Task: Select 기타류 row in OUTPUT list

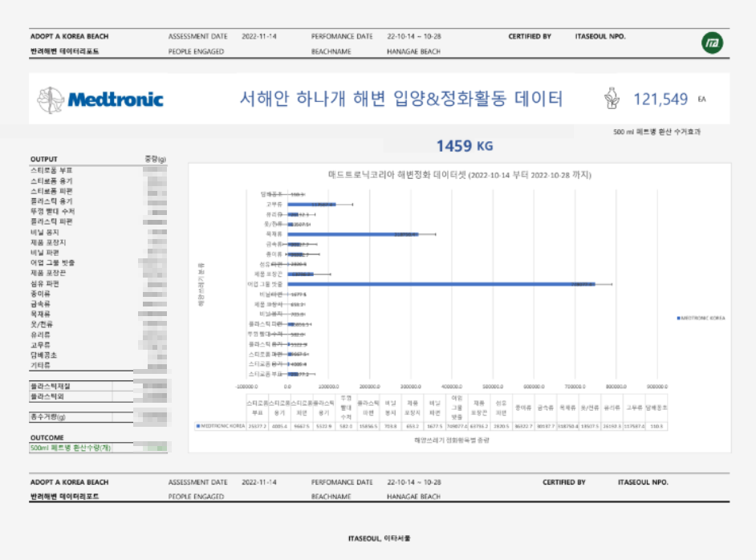Action: point(99,365)
